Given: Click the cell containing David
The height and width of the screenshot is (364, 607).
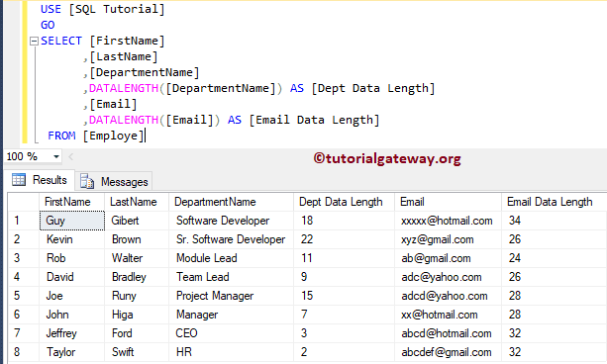Looking at the screenshot, I should [71, 277].
